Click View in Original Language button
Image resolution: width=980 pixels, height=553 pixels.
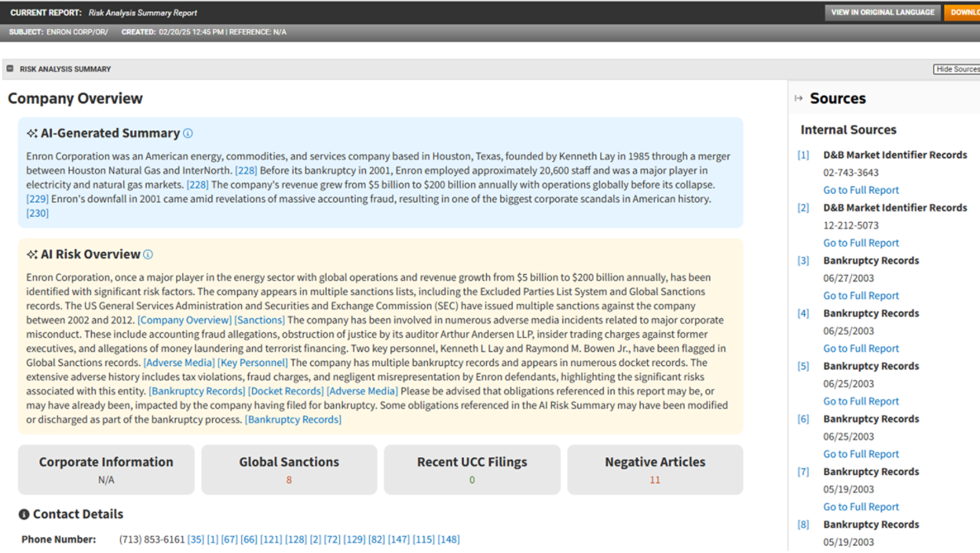(x=882, y=12)
